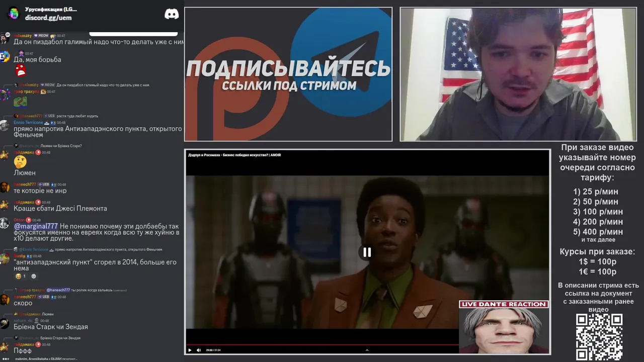Seek on the red video progress bar
The height and width of the screenshot is (362, 644).
tap(322, 345)
